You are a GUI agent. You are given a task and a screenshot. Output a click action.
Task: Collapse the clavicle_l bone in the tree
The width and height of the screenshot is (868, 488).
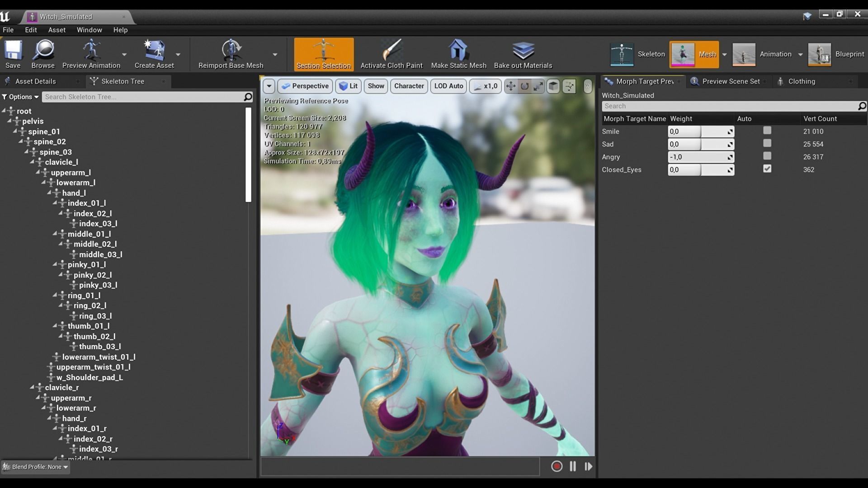pos(33,162)
